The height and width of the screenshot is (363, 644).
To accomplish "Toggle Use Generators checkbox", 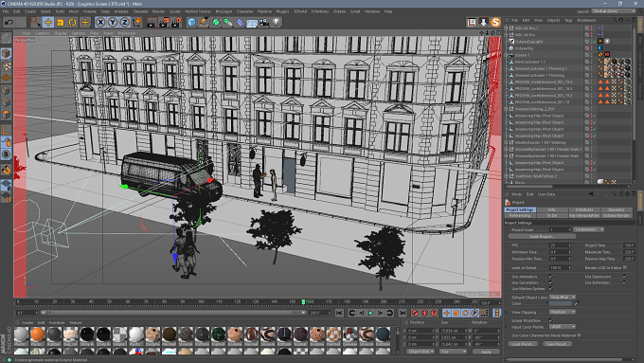I will tap(551, 282).
